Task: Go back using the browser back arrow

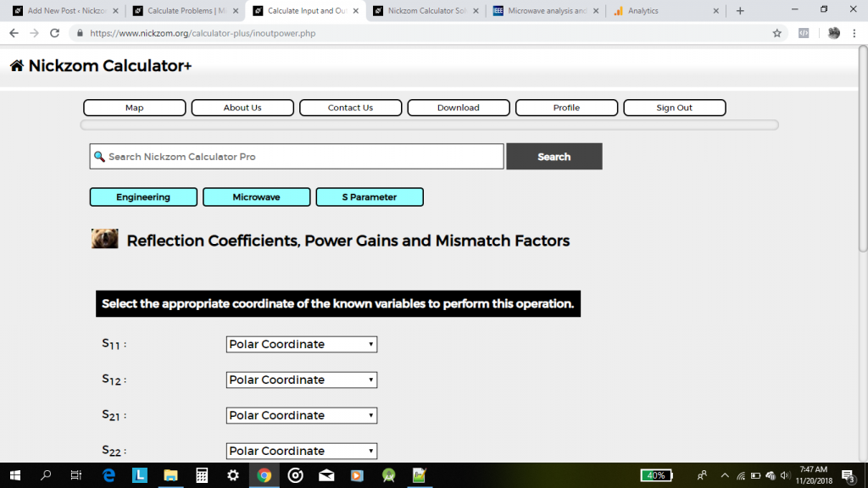Action: tap(14, 33)
